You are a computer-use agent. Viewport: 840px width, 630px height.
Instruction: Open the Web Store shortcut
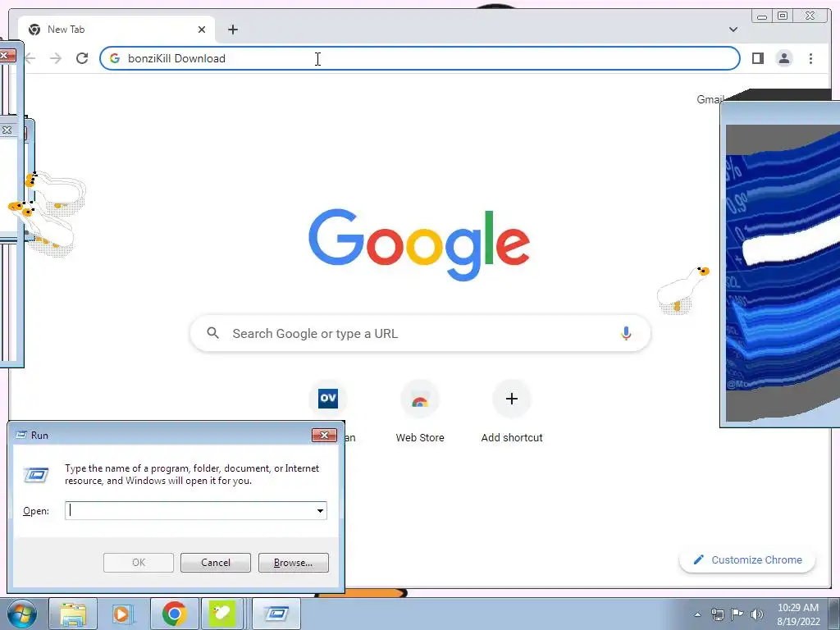[420, 411]
